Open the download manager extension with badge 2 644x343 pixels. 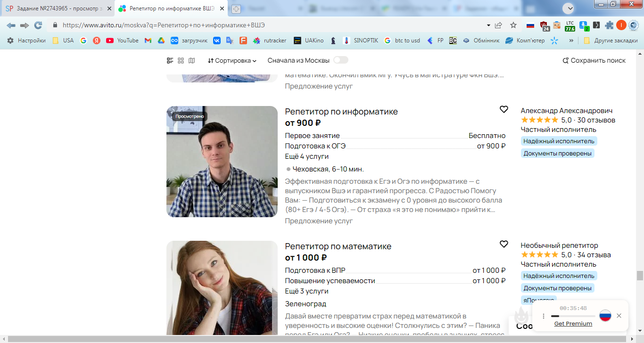pos(584,26)
